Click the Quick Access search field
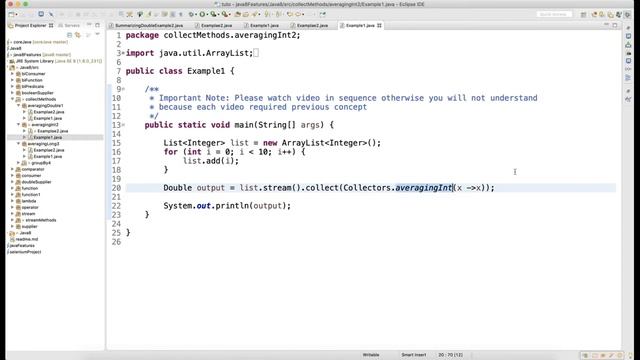The image size is (640, 360). point(553,14)
